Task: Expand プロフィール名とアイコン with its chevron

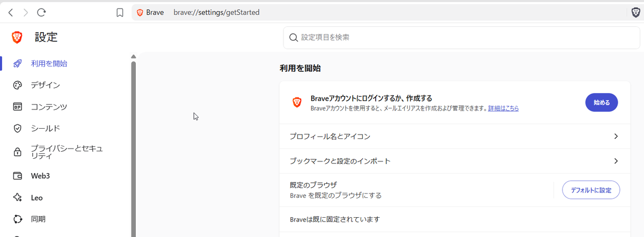Action: pyautogui.click(x=616, y=137)
